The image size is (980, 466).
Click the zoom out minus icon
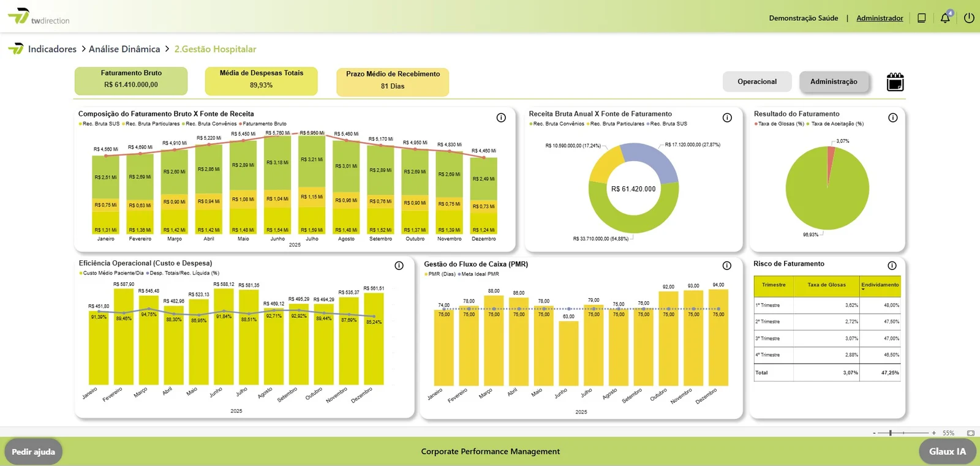pos(874,433)
